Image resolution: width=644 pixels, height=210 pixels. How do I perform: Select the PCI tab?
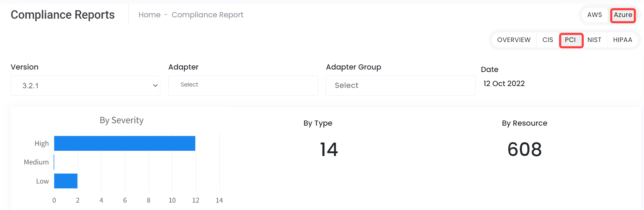(571, 40)
